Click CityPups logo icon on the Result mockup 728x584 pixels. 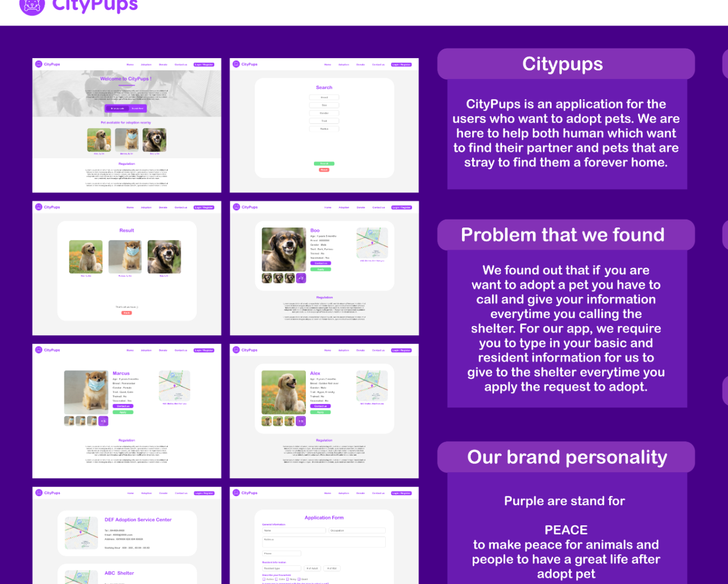click(x=38, y=207)
